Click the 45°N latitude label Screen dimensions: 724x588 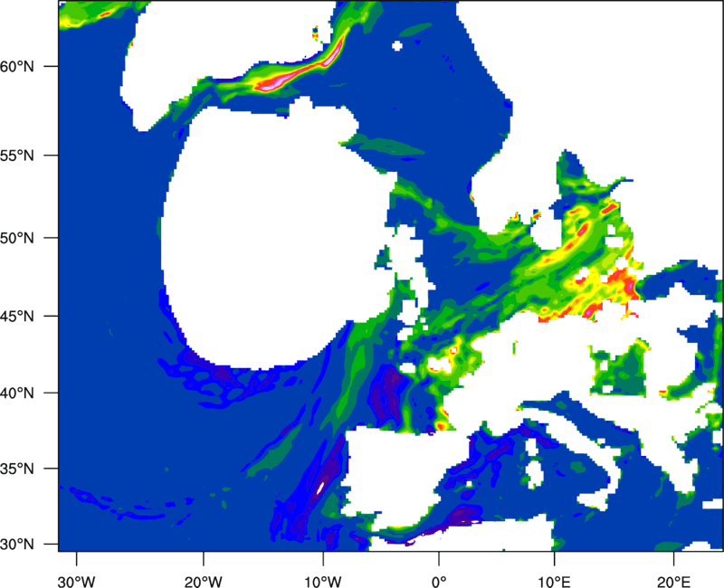pos(16,316)
